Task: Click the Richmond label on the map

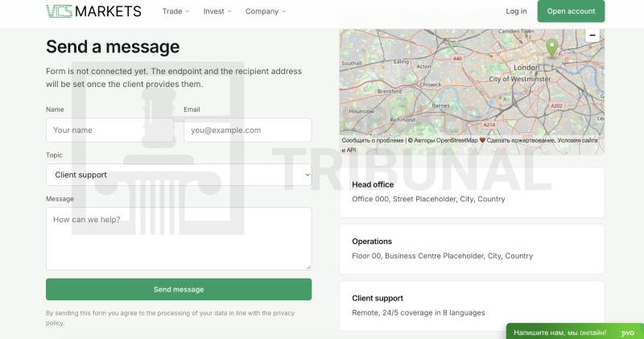Action: (x=402, y=119)
